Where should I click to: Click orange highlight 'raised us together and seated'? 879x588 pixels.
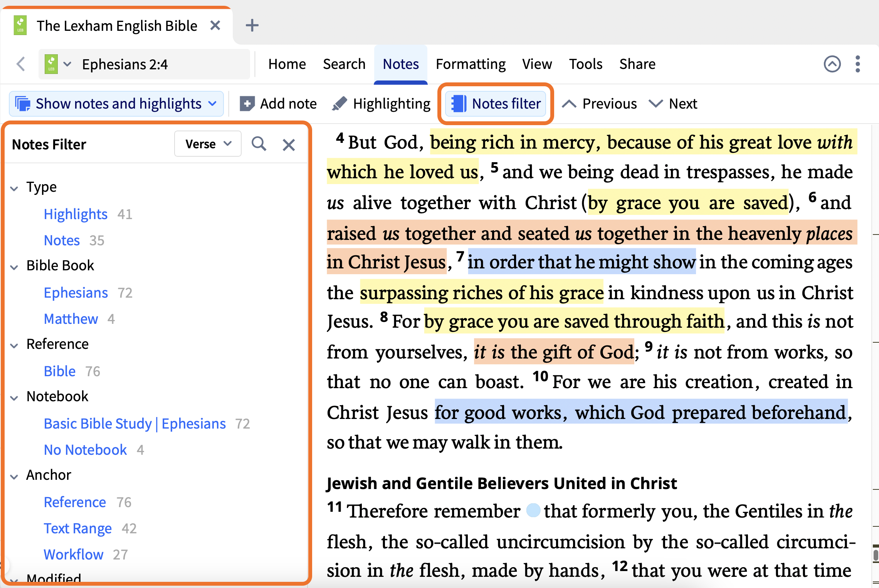click(448, 233)
